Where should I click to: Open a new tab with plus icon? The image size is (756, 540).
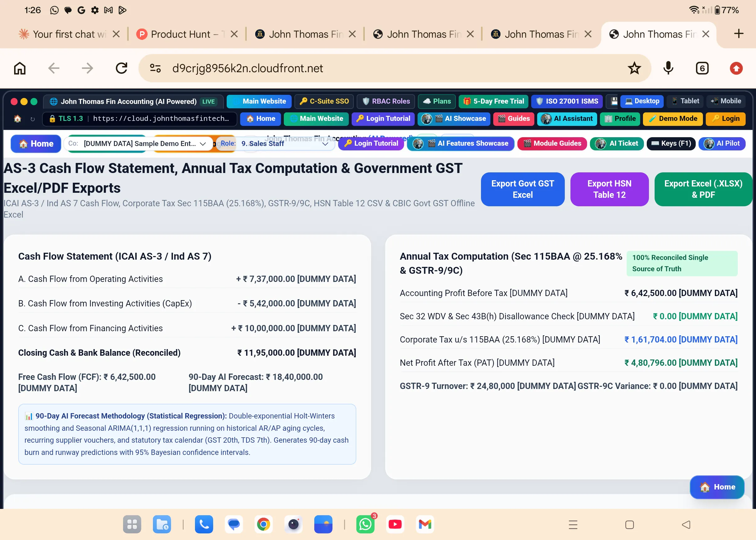pyautogui.click(x=738, y=34)
